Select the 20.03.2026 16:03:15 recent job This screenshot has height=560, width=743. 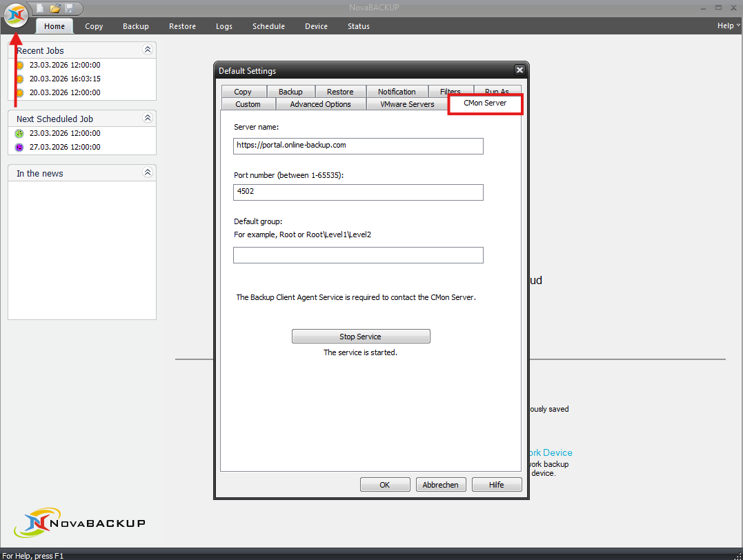(x=65, y=79)
